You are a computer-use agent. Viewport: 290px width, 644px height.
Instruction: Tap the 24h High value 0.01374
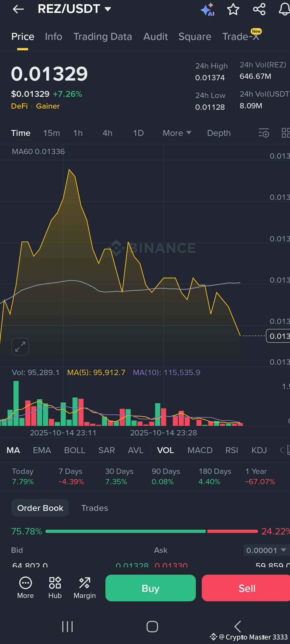coord(210,78)
